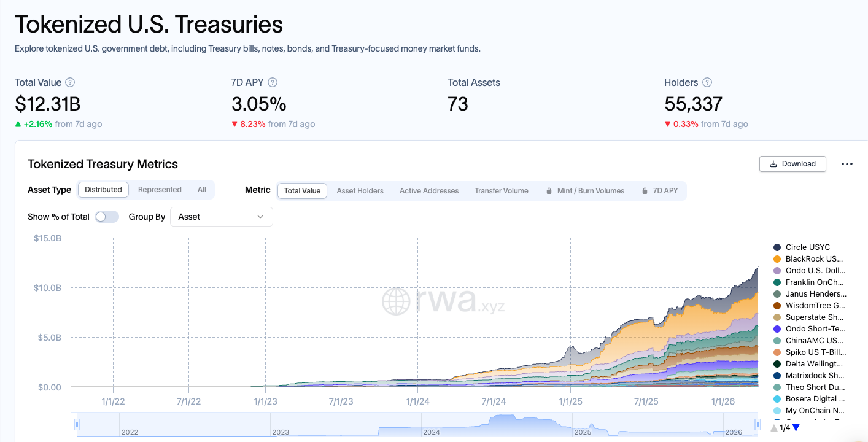Screen dimensions: 868x442
Task: Toggle the Show % of Total switch
Action: pyautogui.click(x=107, y=217)
